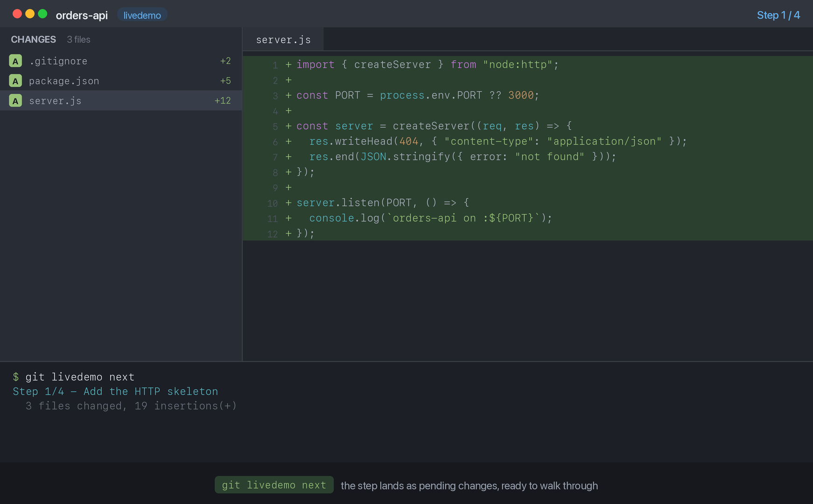Image resolution: width=813 pixels, height=504 pixels.
Task: Click the 'req' parameter on line 5
Action: pyautogui.click(x=492, y=126)
